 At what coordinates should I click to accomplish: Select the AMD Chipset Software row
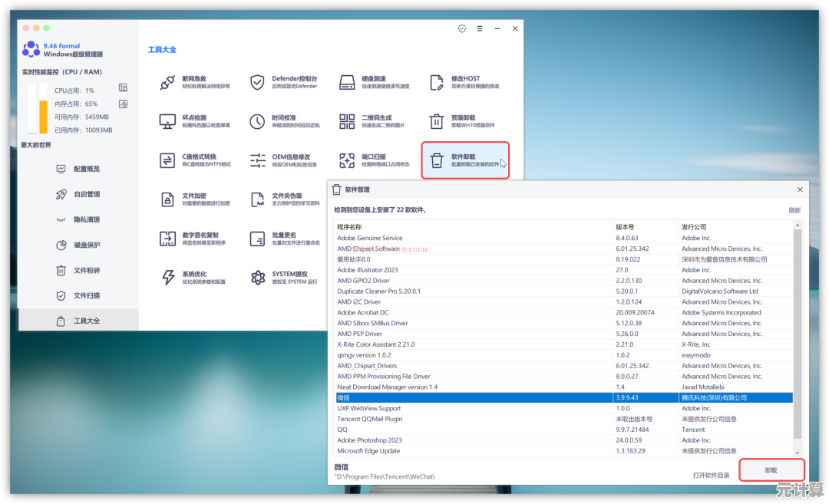pyautogui.click(x=563, y=249)
